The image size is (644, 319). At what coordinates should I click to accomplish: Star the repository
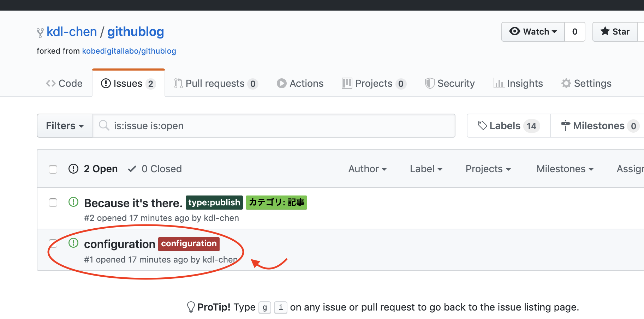coord(615,32)
